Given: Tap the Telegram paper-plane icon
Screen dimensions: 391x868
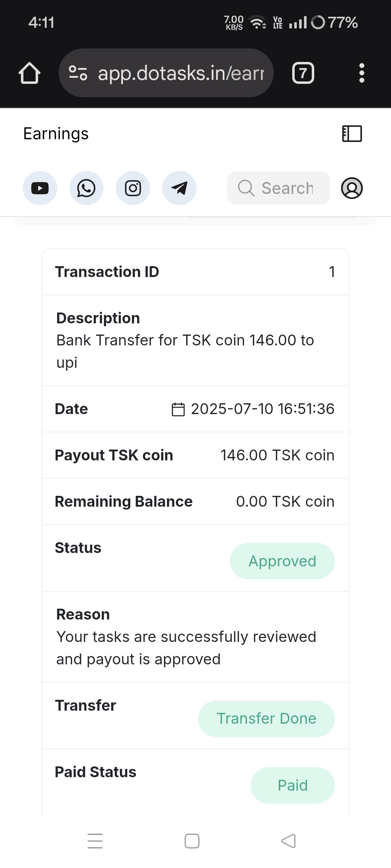Looking at the screenshot, I should 179,188.
